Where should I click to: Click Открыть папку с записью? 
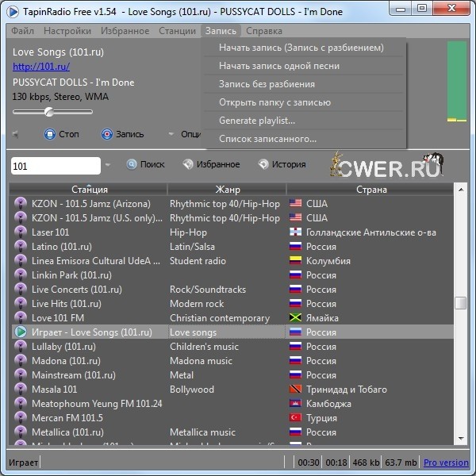click(274, 102)
